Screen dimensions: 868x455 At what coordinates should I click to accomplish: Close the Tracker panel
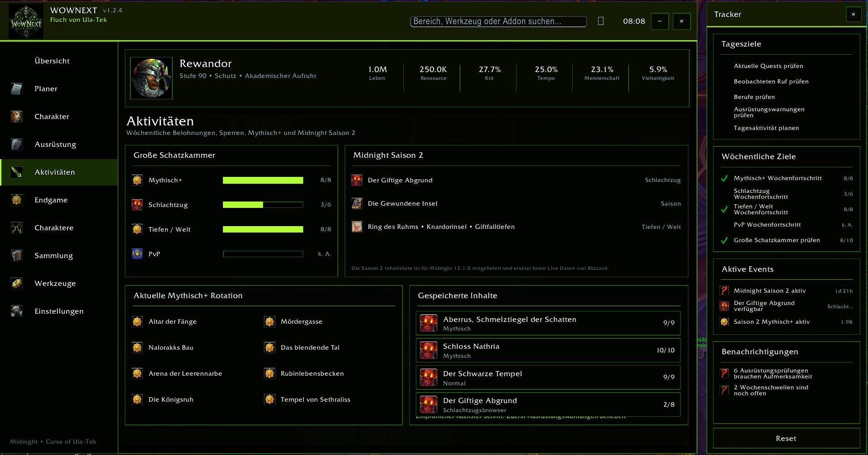[853, 15]
